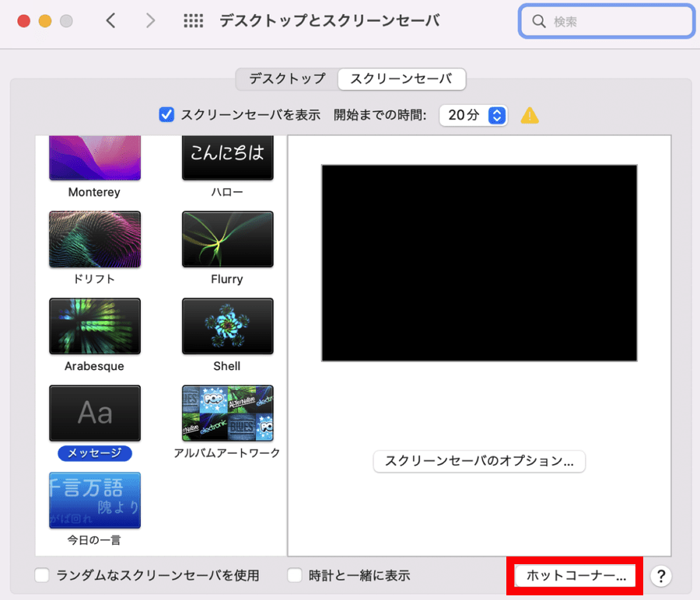Open the 20分 start time dropdown
This screenshot has height=600, width=700.
tap(473, 116)
